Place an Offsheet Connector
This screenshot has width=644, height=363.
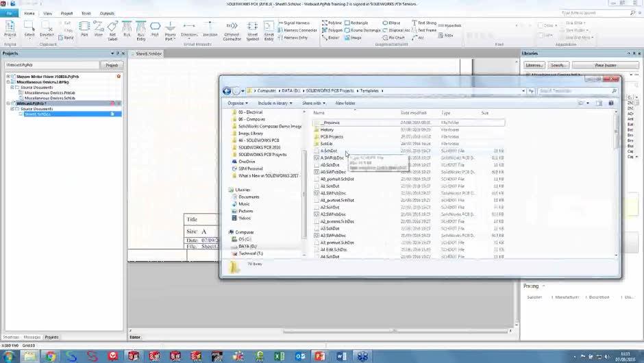tap(232, 31)
